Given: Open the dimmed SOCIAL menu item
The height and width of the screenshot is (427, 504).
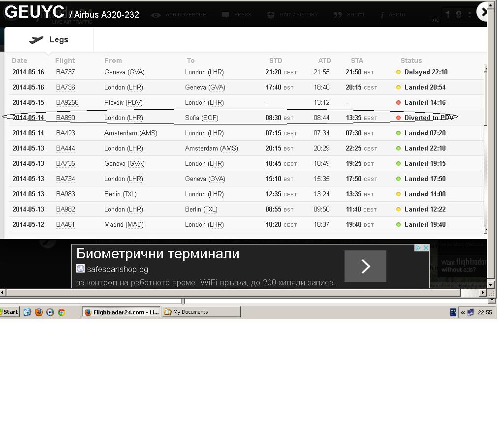Looking at the screenshot, I should 356,14.
